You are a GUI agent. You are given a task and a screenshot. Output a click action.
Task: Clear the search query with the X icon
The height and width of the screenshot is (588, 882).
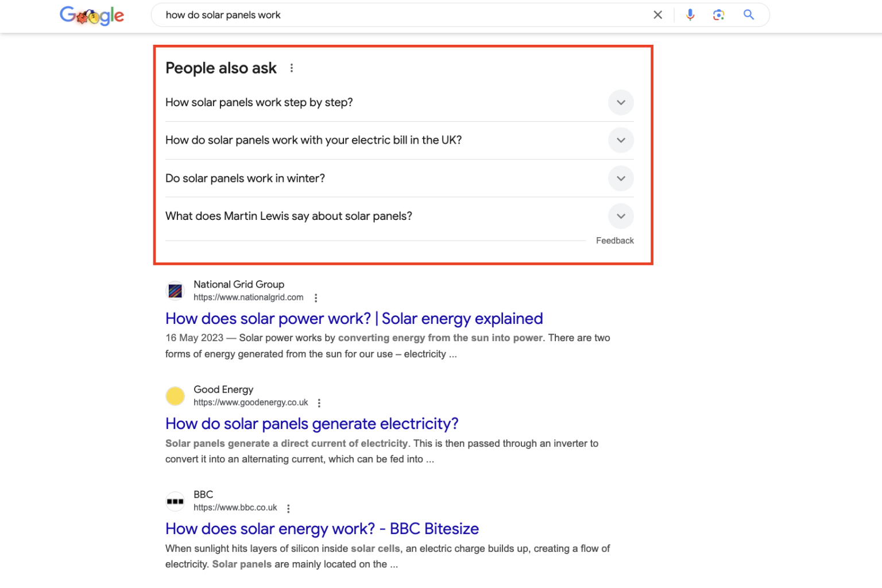click(x=658, y=15)
